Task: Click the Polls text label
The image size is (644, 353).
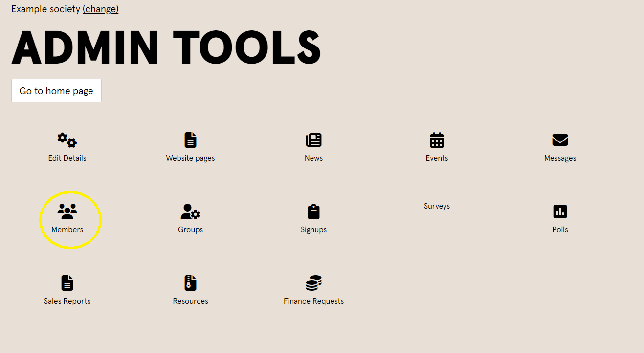Action: [560, 230]
